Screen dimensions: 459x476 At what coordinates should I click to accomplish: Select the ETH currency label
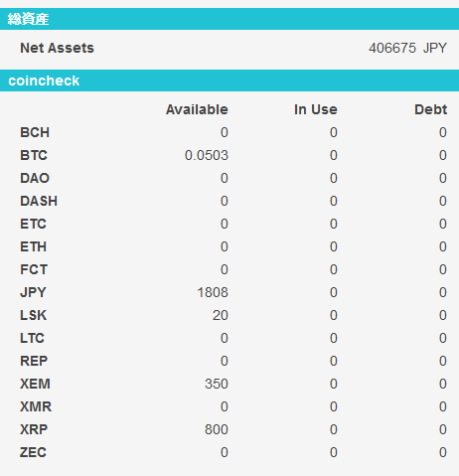click(x=33, y=246)
